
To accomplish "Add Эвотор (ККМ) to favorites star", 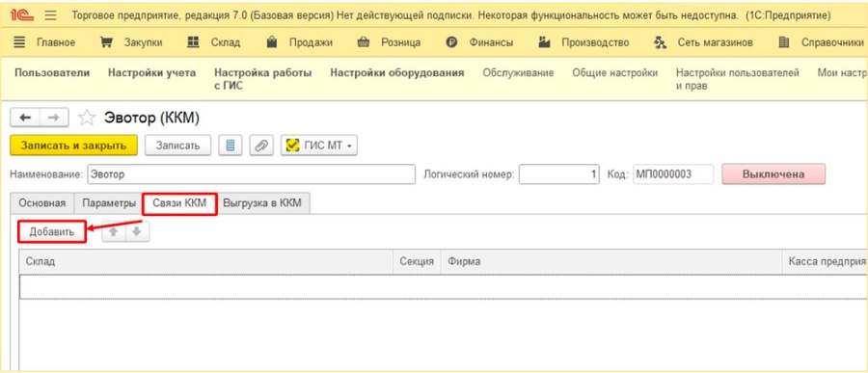I will (x=87, y=118).
